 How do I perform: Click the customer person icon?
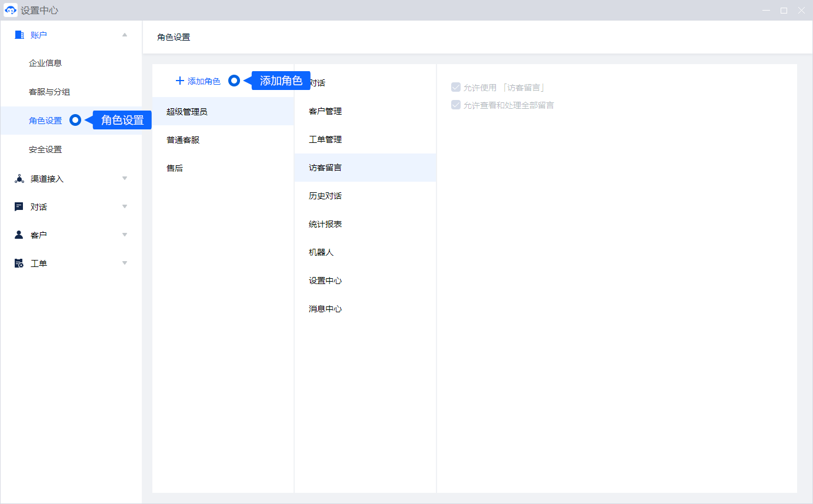tap(19, 235)
